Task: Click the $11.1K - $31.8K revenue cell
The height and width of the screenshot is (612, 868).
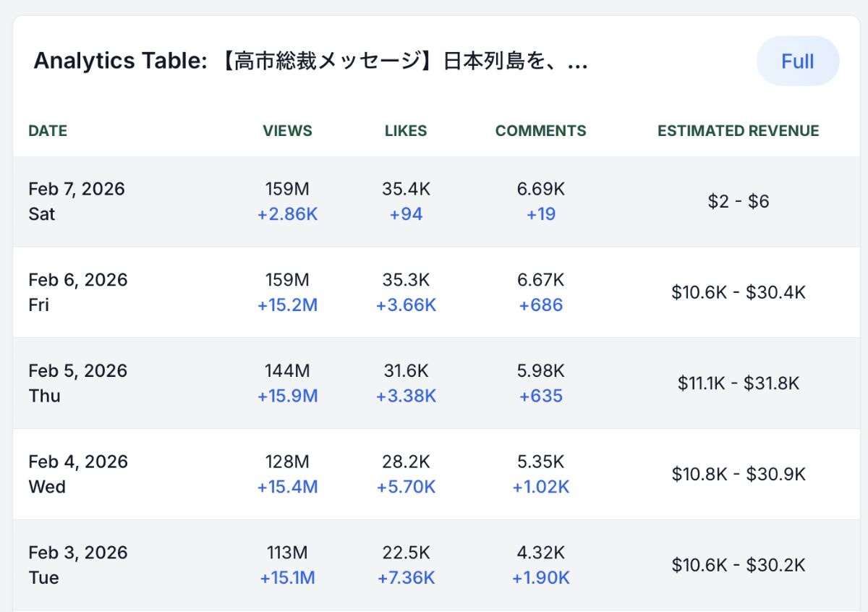Action: click(x=738, y=383)
